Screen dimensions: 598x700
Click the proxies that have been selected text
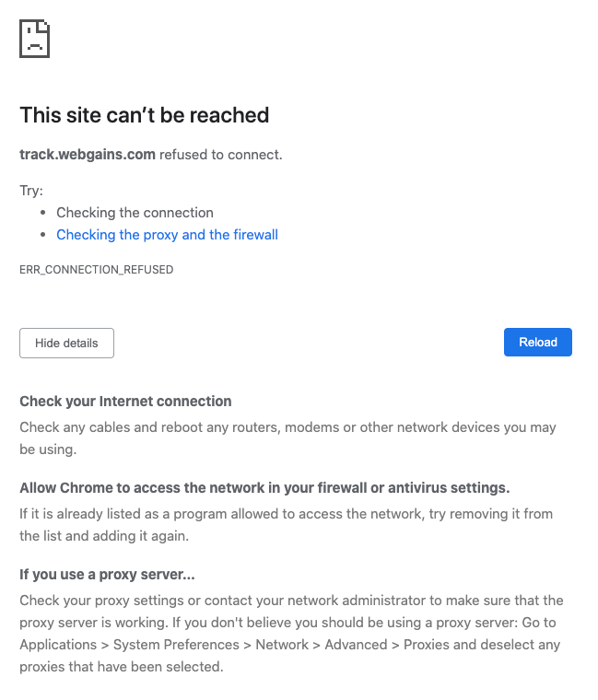122,667
